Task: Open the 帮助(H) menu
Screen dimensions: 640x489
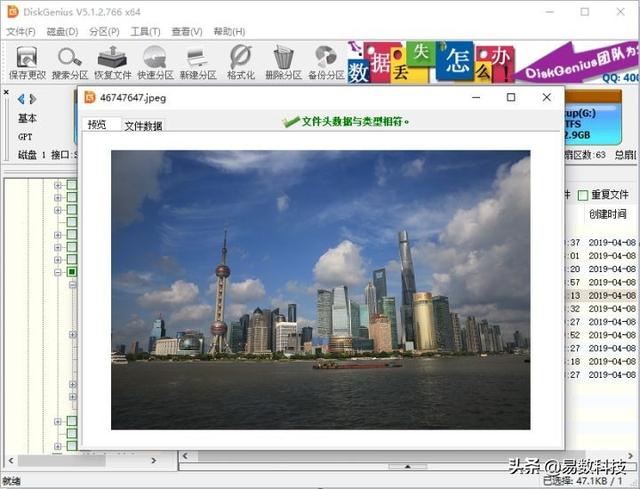Action: 229,31
